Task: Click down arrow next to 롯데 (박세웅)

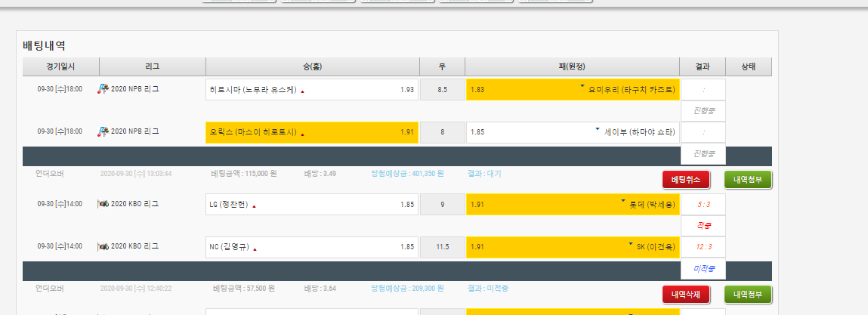Action: [623, 202]
